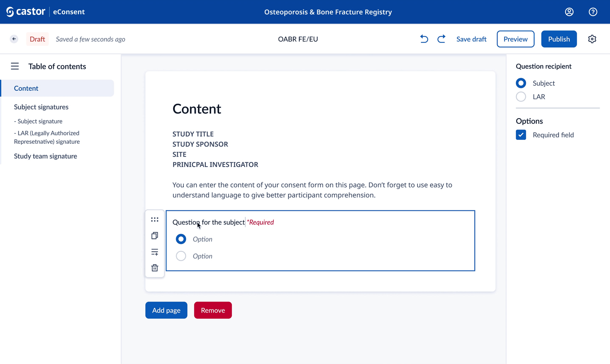610x364 pixels.
Task: Open the Content page in contents
Action: [58, 88]
